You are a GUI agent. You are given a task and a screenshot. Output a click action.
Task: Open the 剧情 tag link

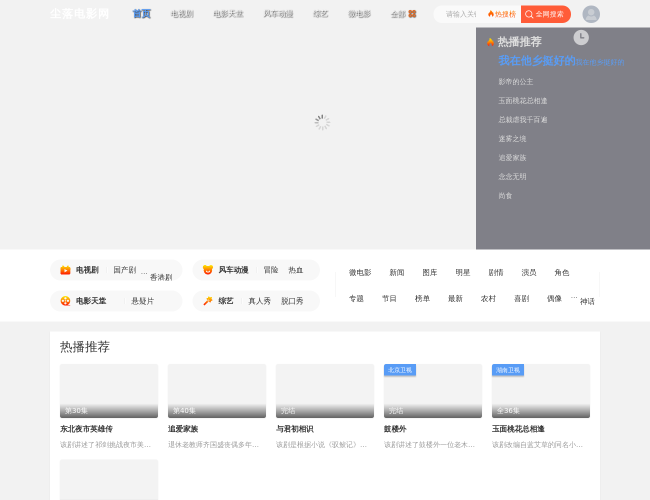(x=496, y=272)
